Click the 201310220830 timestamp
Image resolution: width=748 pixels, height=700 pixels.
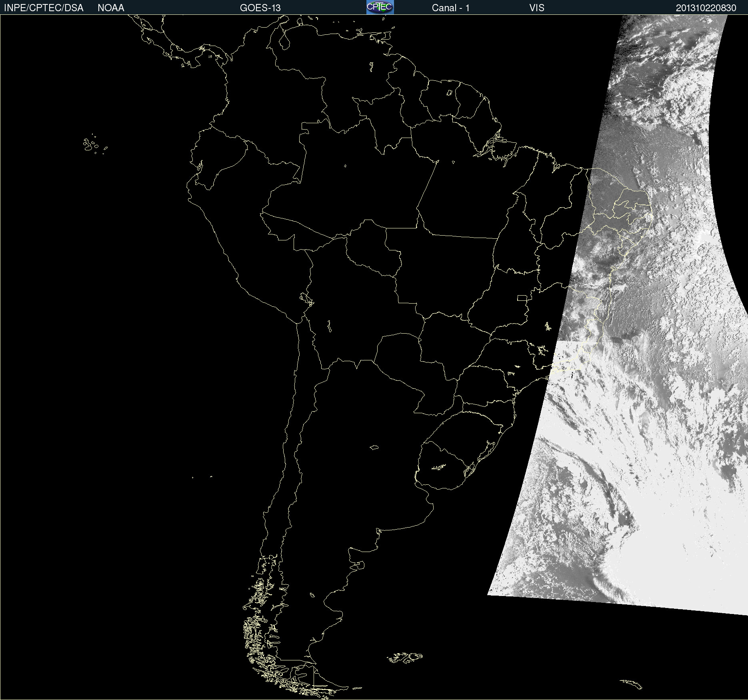(x=706, y=8)
